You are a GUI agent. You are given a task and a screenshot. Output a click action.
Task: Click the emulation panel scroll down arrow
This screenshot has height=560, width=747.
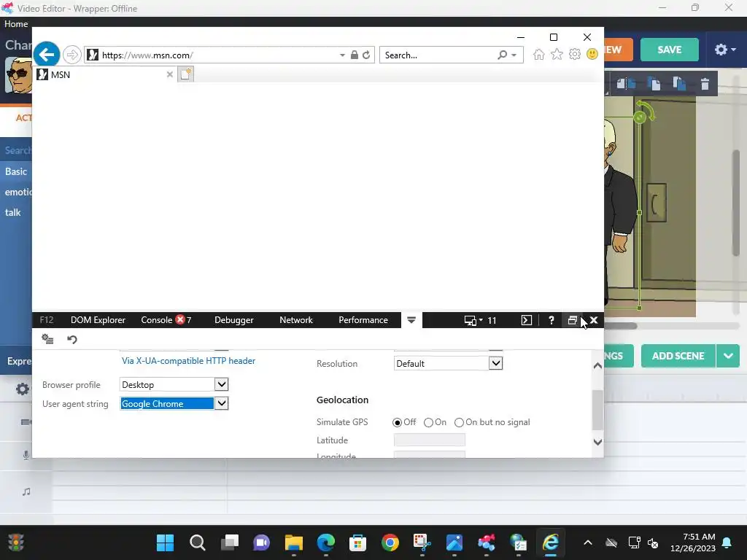pyautogui.click(x=597, y=442)
